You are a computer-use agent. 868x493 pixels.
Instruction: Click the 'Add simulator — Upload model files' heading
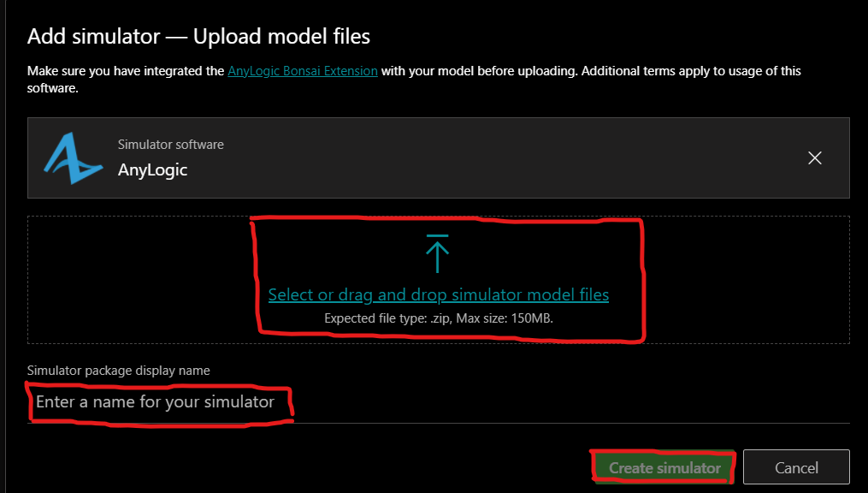pyautogui.click(x=198, y=37)
